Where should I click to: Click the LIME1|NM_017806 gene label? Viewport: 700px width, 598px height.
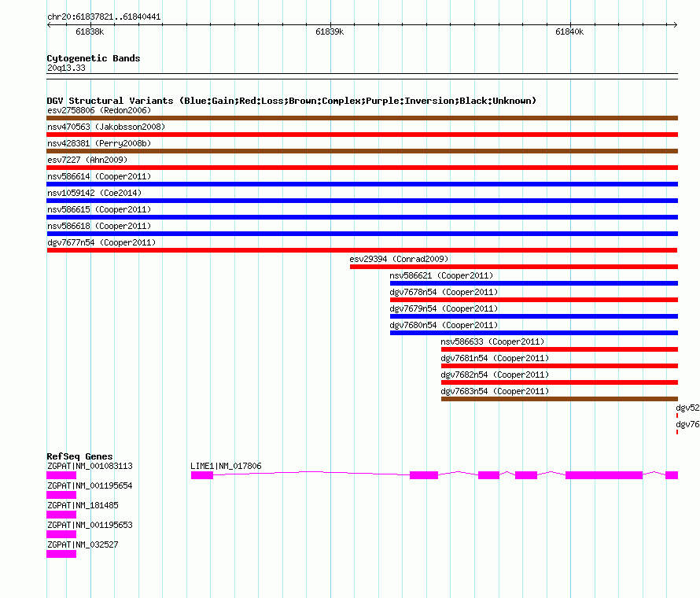tap(226, 466)
